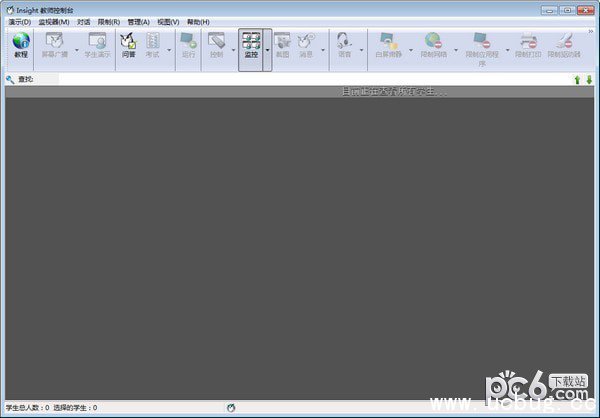This screenshot has height=418, width=600.
Task: Click the green down arrow button
Action: tap(589, 79)
